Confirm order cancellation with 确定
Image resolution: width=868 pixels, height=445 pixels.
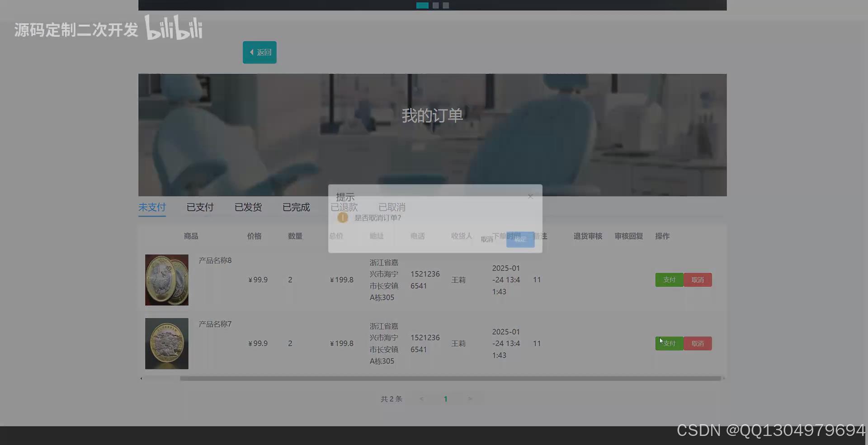[520, 240]
